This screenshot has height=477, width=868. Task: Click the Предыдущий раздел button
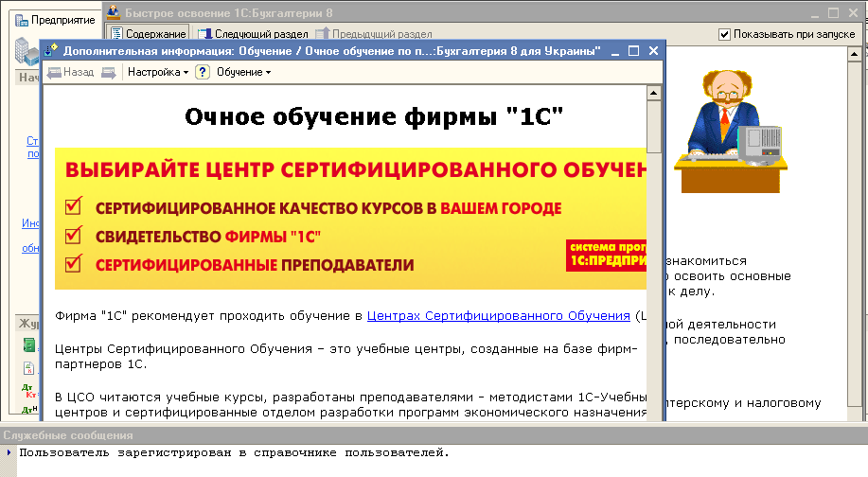(x=374, y=34)
